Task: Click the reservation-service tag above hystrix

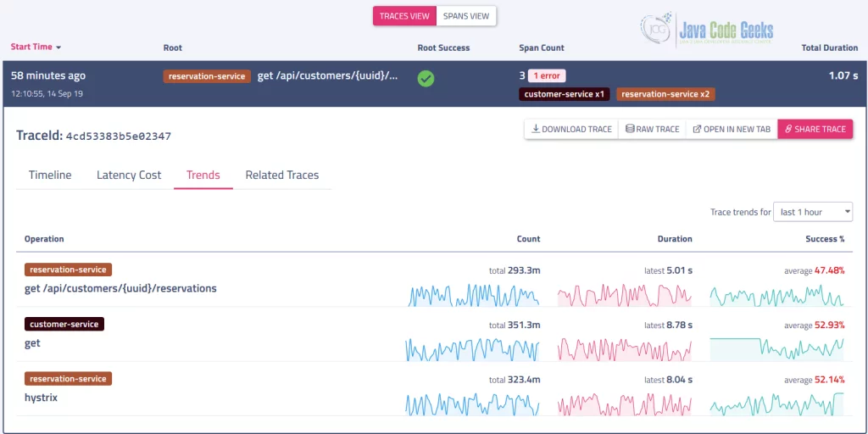Action: click(68, 379)
